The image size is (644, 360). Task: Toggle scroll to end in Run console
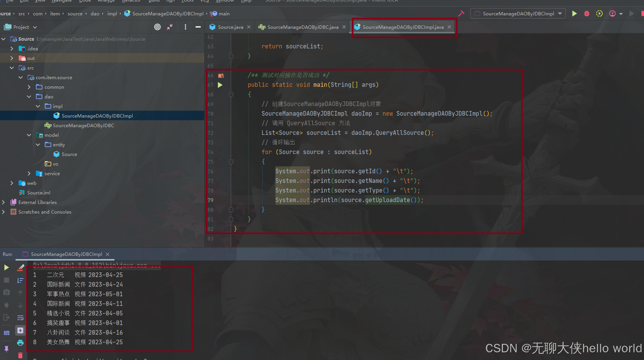(x=20, y=330)
